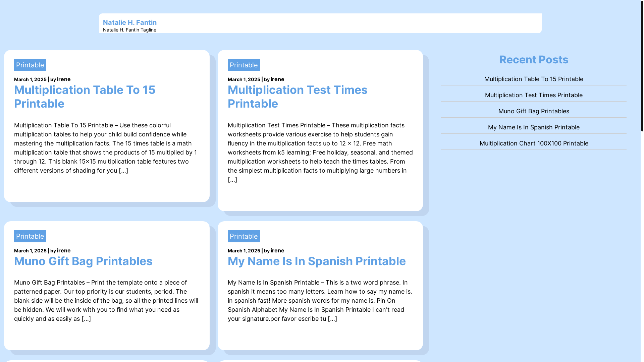The height and width of the screenshot is (362, 644).
Task: Click author irene on Multiplication Table To 15 post
Action: (64, 79)
